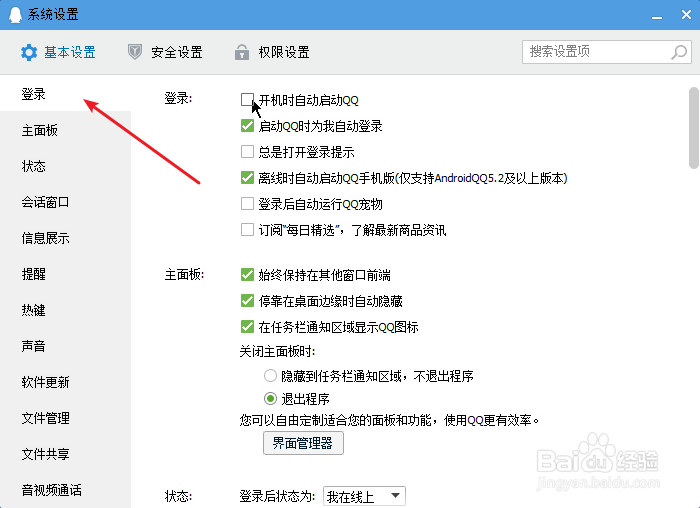The image size is (700, 508).
Task: Click the QQ penguin logo in title bar
Action: click(16, 15)
